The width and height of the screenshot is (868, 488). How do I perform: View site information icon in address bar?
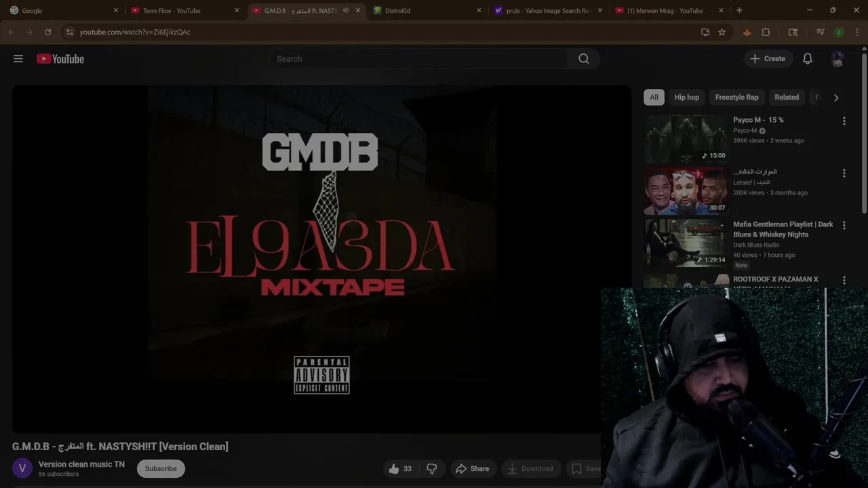pyautogui.click(x=69, y=32)
